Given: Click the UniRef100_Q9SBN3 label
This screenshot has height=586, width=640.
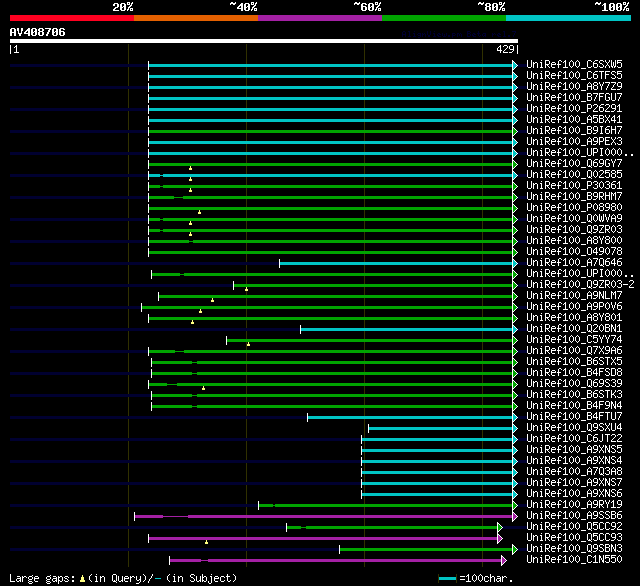Looking at the screenshot, I should point(574,549).
